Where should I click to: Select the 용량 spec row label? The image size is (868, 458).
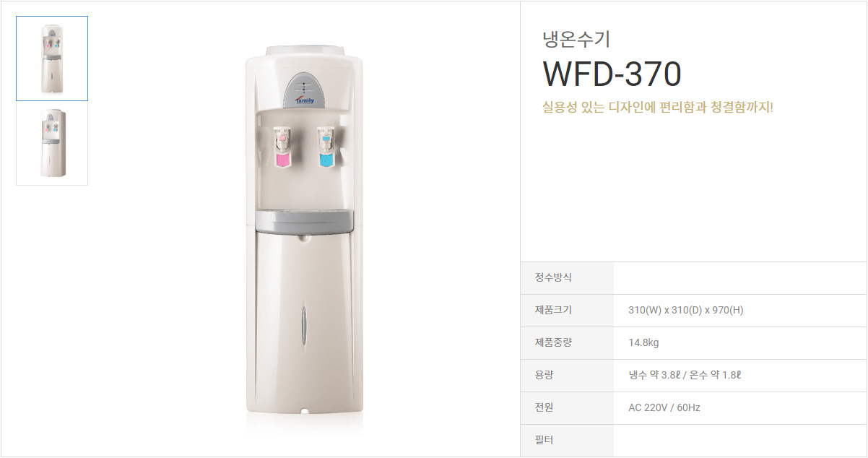coord(544,376)
